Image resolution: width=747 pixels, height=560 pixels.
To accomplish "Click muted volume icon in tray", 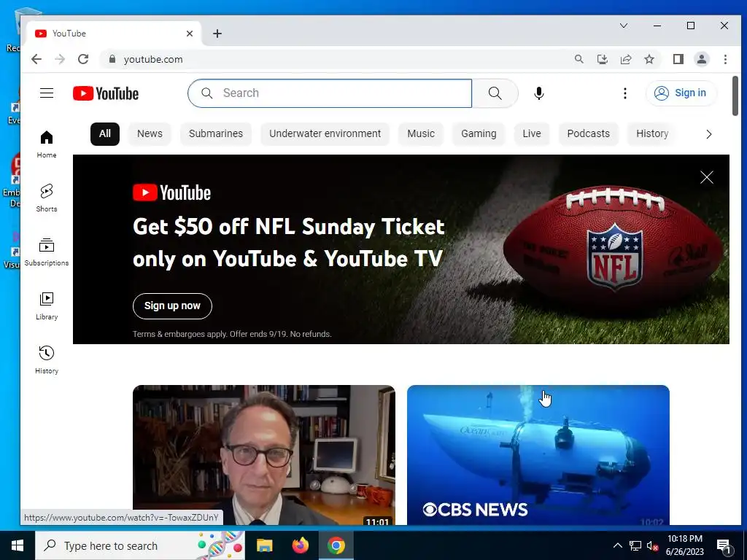I will tap(652, 545).
